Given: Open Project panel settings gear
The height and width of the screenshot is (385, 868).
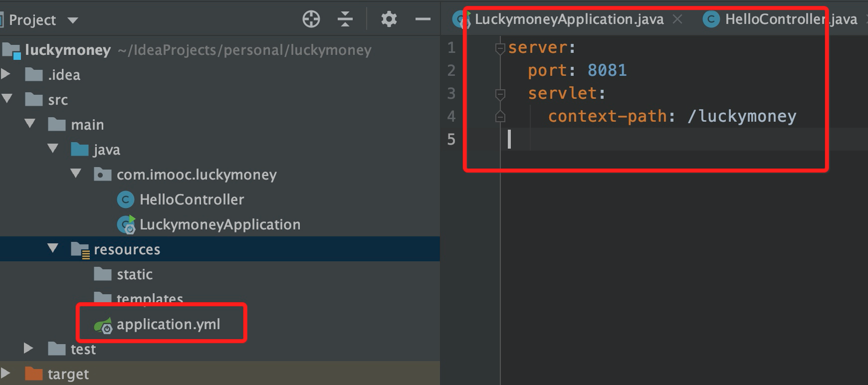Looking at the screenshot, I should [x=389, y=19].
